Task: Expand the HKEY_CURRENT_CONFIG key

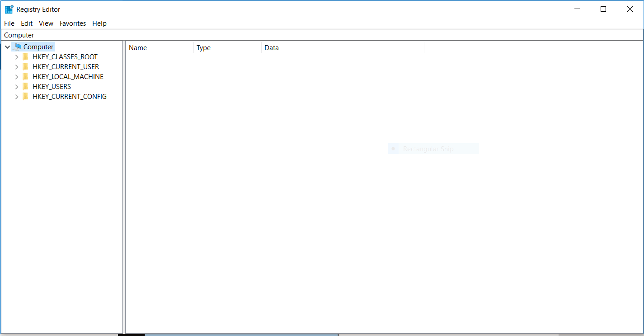Action: click(x=17, y=97)
